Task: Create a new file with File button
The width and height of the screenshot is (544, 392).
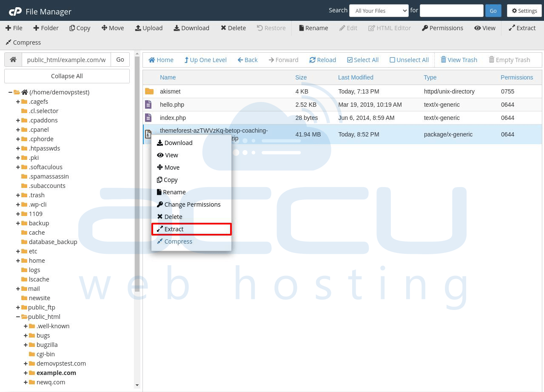Action: tap(14, 28)
